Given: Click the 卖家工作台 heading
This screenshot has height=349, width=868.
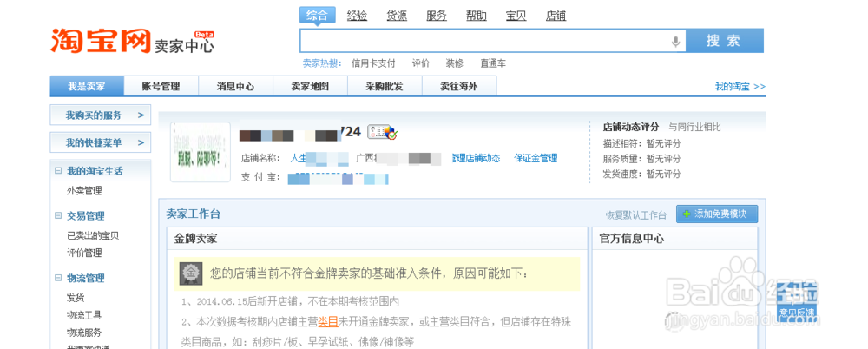Looking at the screenshot, I should coord(194,214).
